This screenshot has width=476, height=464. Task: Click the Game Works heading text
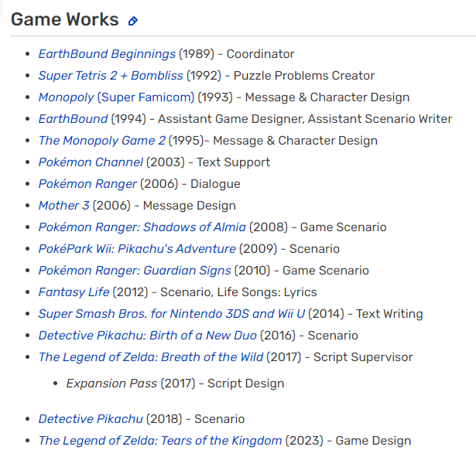click(x=65, y=19)
